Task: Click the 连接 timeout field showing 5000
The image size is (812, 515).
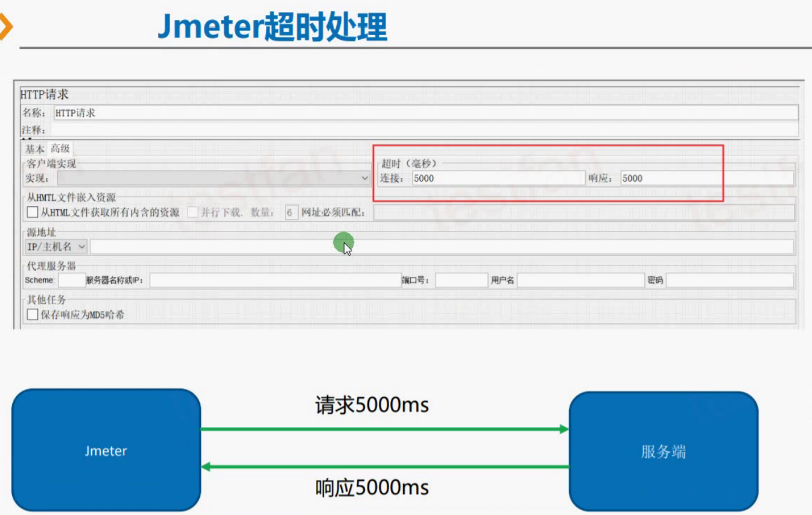Action: [498, 178]
